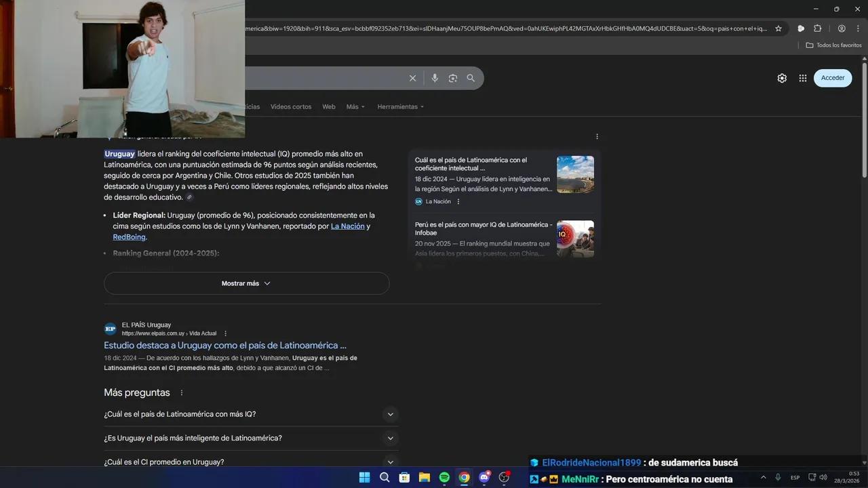Toggle options menu next to El PAÍS result

click(x=225, y=333)
